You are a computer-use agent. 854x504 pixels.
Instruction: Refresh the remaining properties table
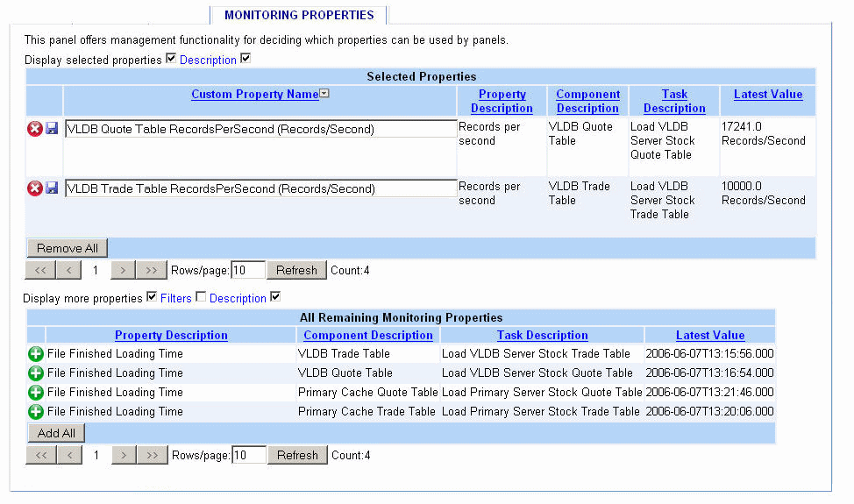[x=297, y=455]
